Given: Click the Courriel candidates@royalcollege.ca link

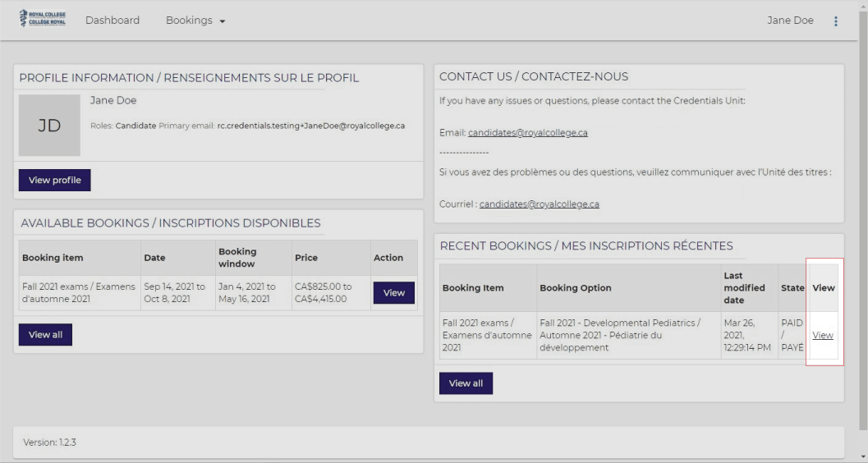Looking at the screenshot, I should click(x=540, y=204).
